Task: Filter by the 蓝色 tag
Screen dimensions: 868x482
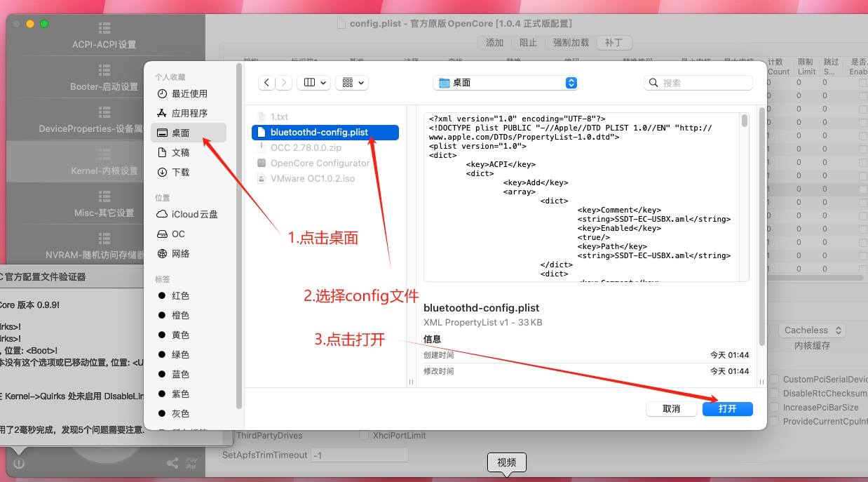Action: point(189,374)
